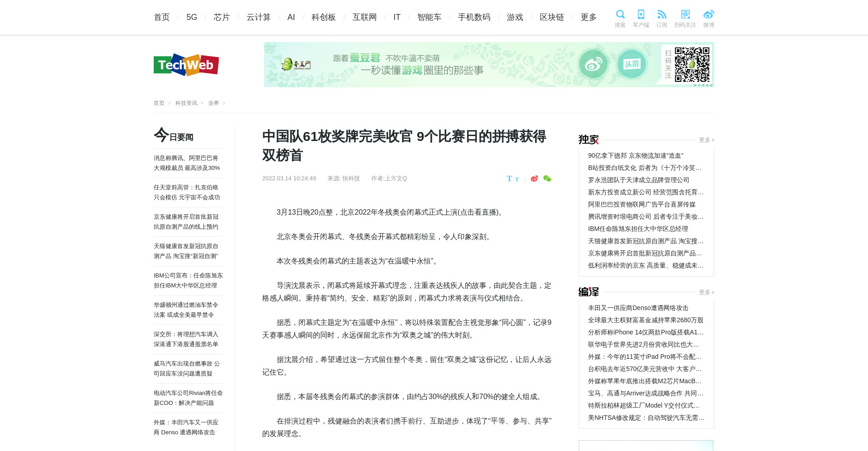868x451 pixels.
Task: Open 外媒称苹果年底推出搭载M2芯片MacBook
Action: [645, 381]
